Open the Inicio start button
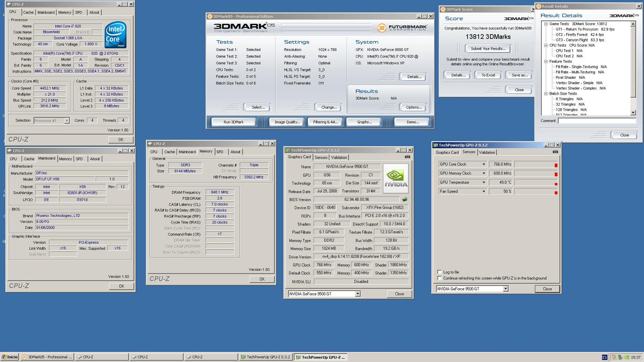Viewport: 644px width, 362px height. click(10, 357)
